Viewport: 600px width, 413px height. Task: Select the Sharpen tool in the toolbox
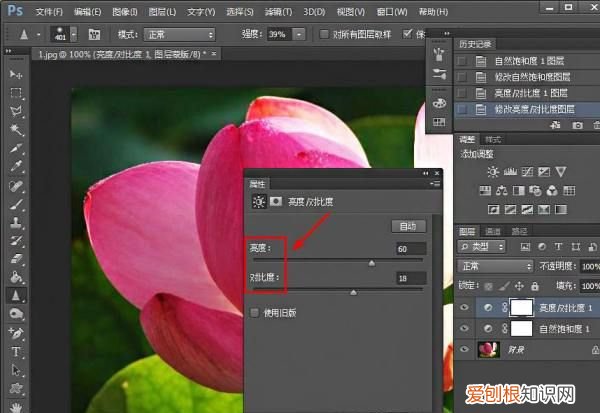(16, 295)
